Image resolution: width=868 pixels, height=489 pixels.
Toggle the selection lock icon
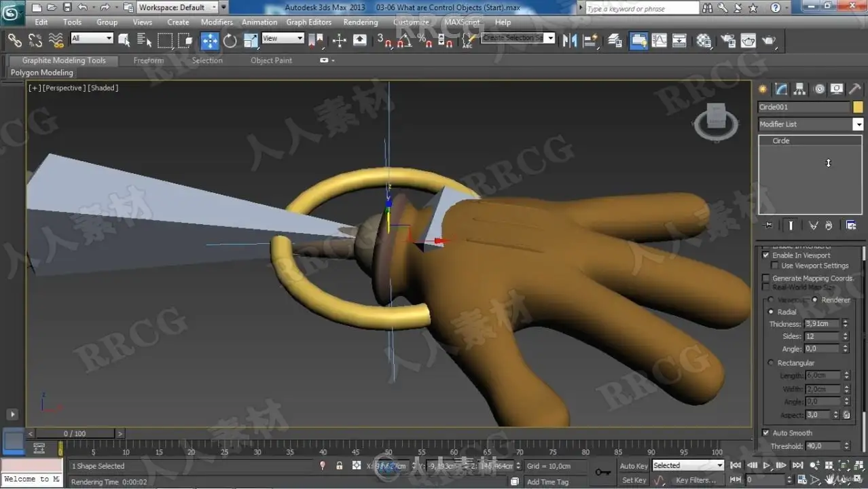[x=339, y=466]
